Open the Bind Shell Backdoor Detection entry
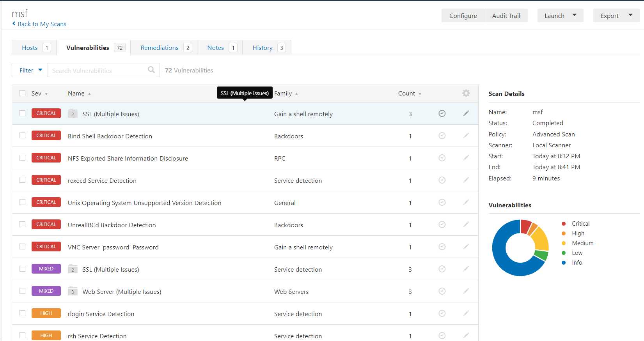 [110, 136]
